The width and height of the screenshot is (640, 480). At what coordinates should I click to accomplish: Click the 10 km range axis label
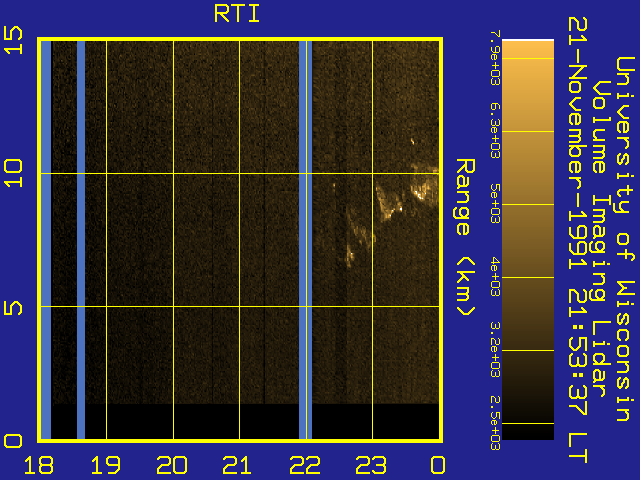pos(13,173)
